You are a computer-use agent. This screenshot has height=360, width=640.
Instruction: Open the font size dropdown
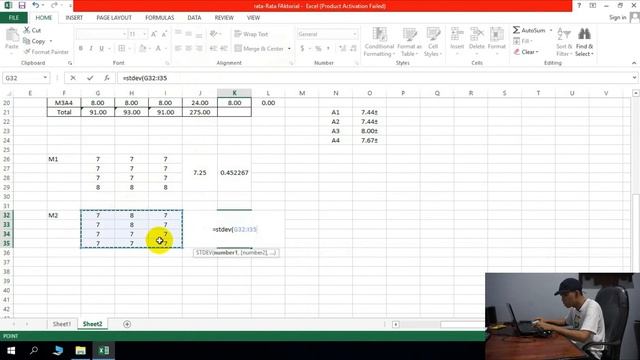pyautogui.click(x=144, y=34)
